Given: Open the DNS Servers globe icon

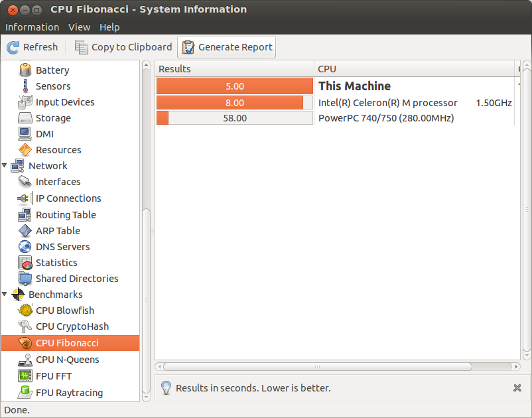Looking at the screenshot, I should point(25,247).
